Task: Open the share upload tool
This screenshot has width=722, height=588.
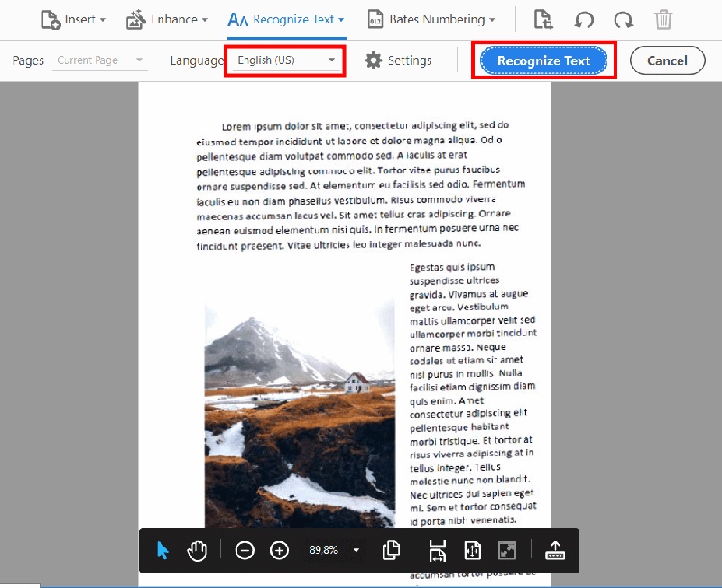Action: pyautogui.click(x=554, y=550)
